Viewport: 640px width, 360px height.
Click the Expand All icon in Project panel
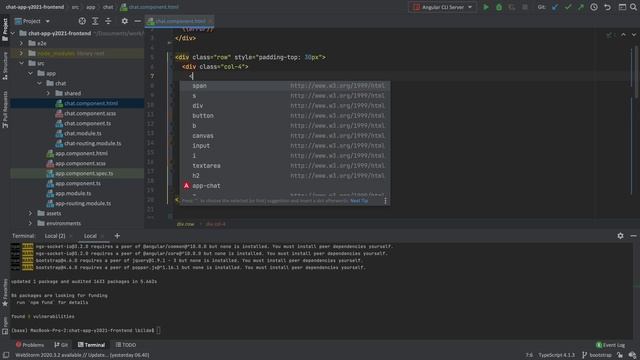[95, 21]
